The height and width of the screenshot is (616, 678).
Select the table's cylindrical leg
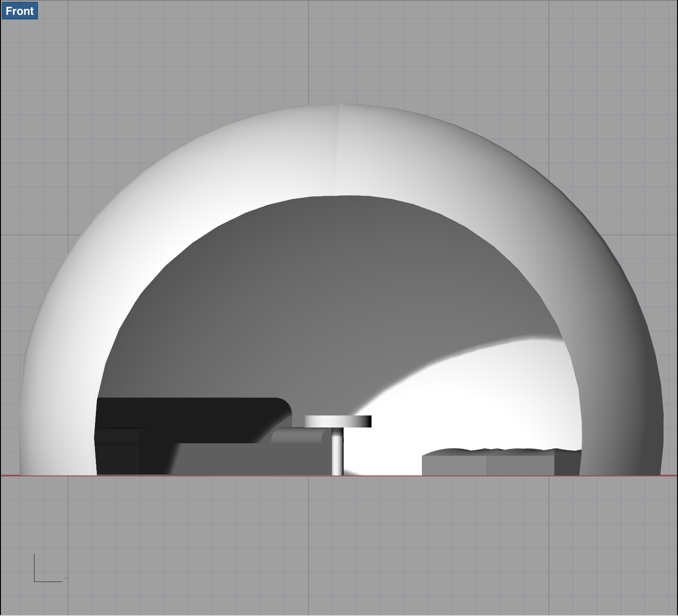(x=337, y=451)
